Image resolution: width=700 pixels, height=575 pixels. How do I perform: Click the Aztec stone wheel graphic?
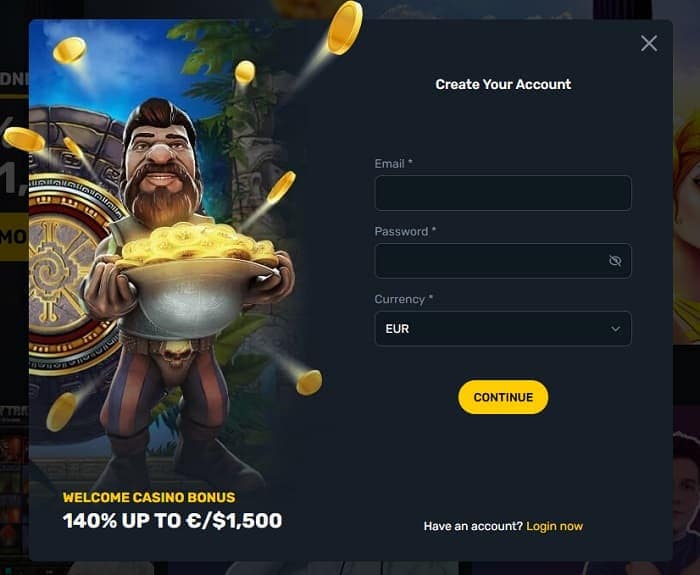(67, 272)
